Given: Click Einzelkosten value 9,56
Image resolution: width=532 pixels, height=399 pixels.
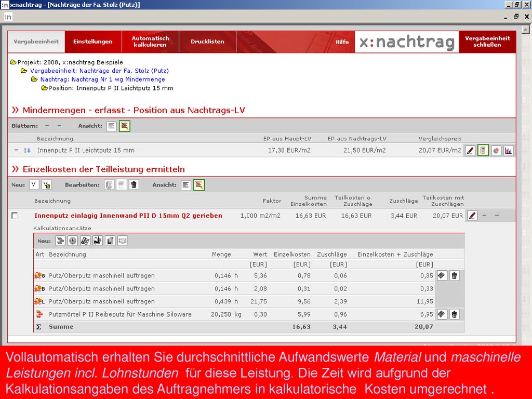Looking at the screenshot, I should (x=303, y=301).
